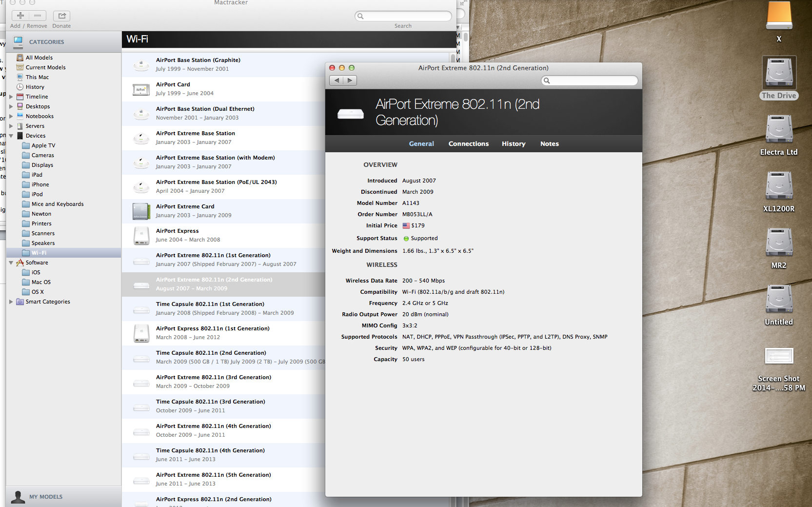Open My Models section
This screenshot has width=812, height=507.
pos(45,497)
